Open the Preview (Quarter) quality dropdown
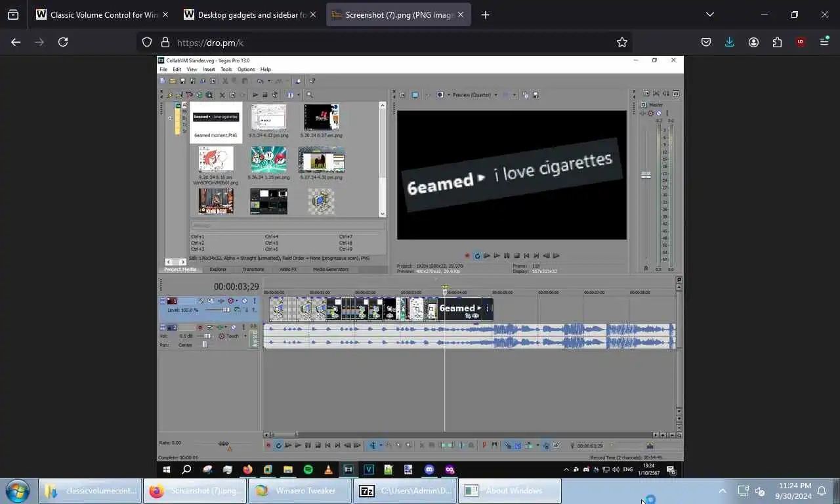This screenshot has width=840, height=504. point(474,94)
